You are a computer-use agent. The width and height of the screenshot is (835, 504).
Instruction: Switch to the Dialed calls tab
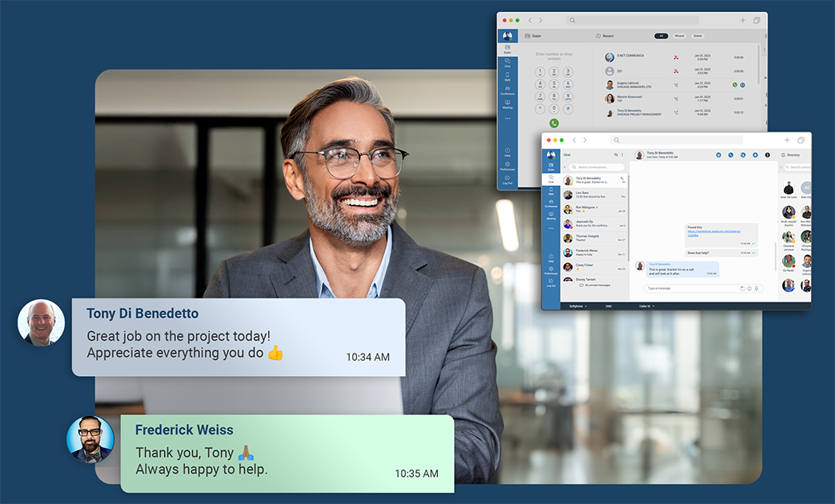(x=698, y=35)
